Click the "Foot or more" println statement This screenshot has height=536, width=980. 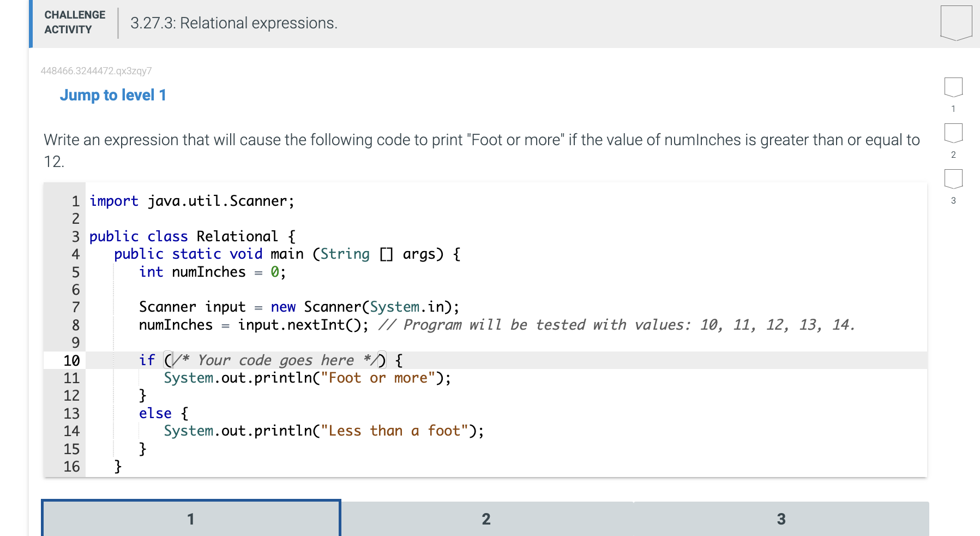point(306,378)
